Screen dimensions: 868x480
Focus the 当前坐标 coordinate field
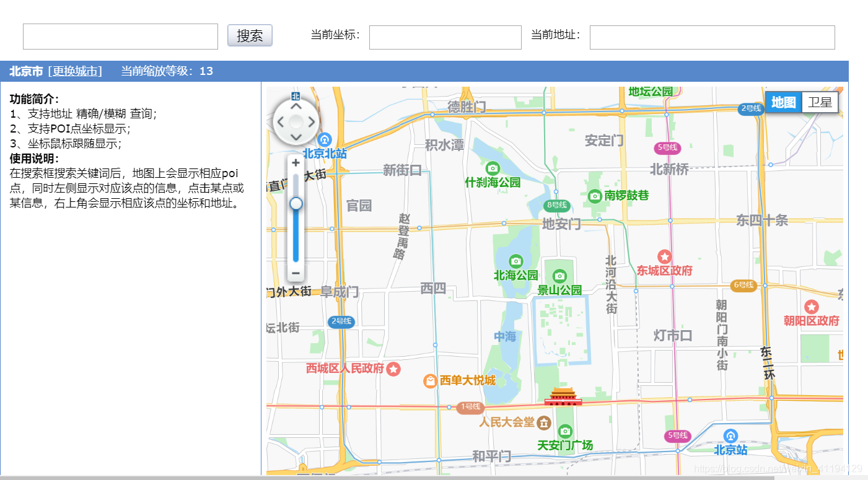click(x=445, y=37)
